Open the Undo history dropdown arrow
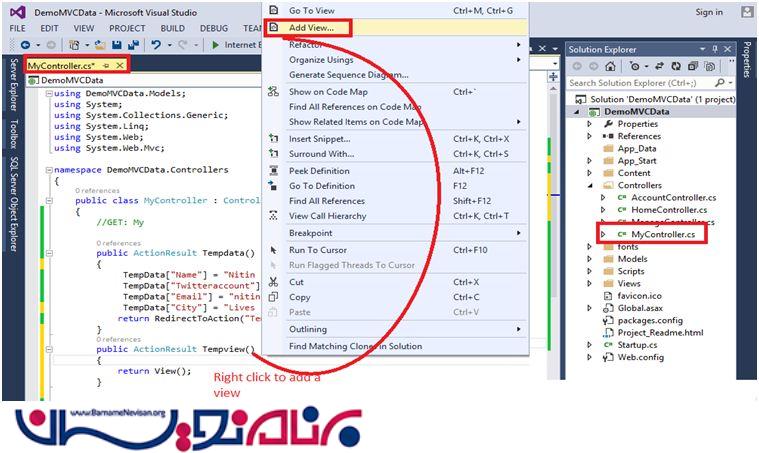The height and width of the screenshot is (453, 759). [x=169, y=45]
